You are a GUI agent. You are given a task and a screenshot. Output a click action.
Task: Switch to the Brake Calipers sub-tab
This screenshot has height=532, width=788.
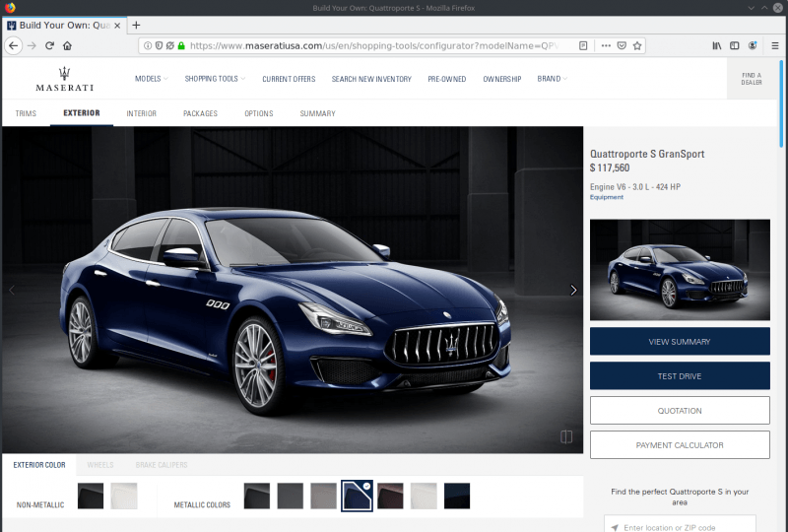click(162, 465)
